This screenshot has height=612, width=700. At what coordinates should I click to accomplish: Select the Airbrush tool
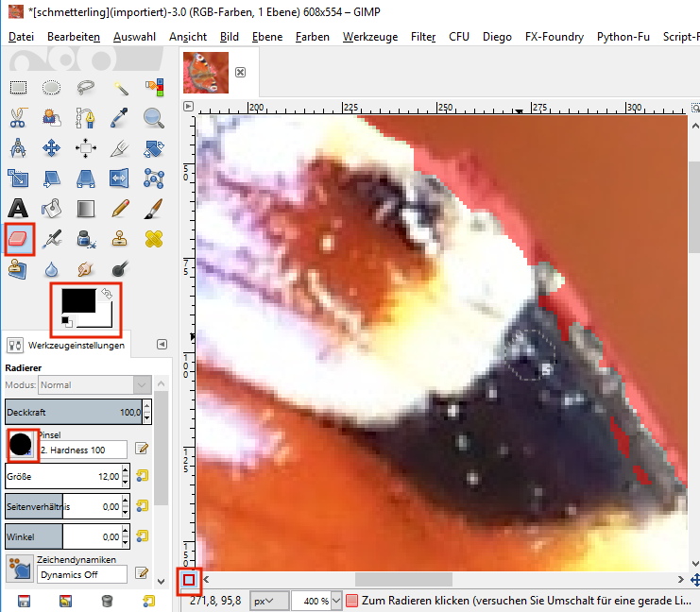pyautogui.click(x=51, y=239)
